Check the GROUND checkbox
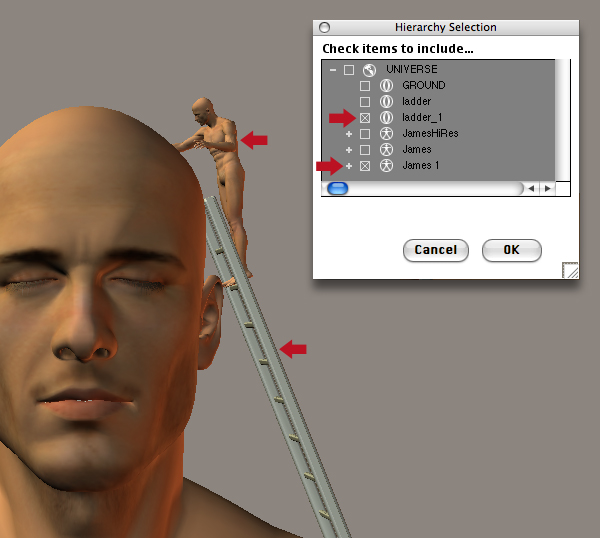 365,86
